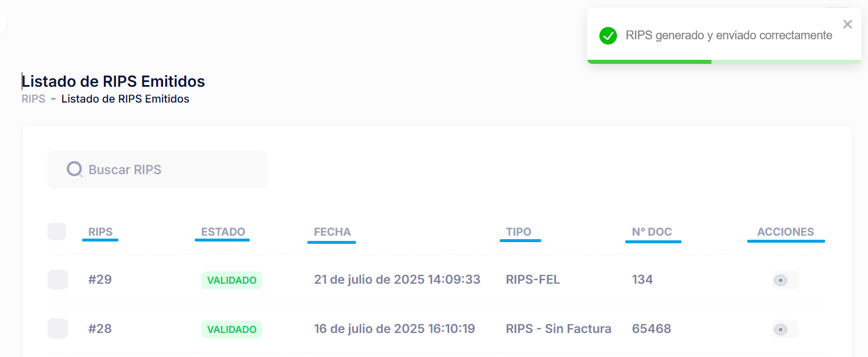Click the ACCIONES column header

tap(785, 232)
